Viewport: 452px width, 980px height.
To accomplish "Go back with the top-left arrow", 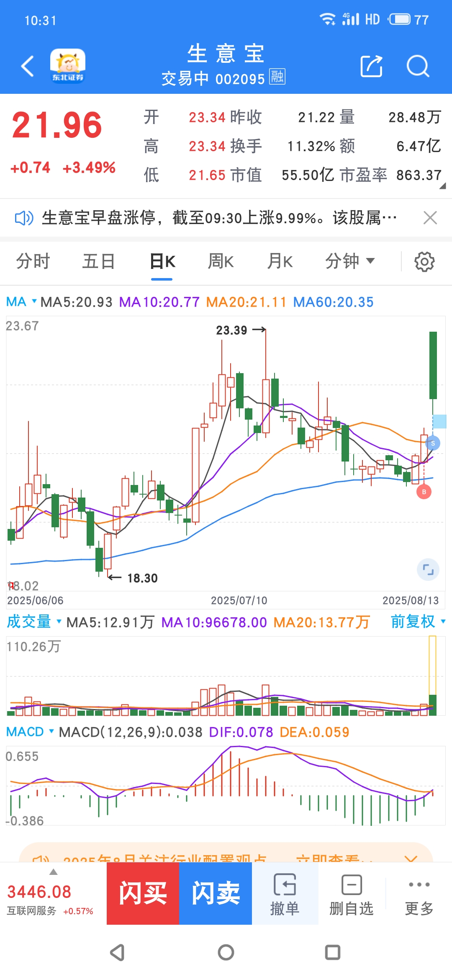I will click(28, 66).
